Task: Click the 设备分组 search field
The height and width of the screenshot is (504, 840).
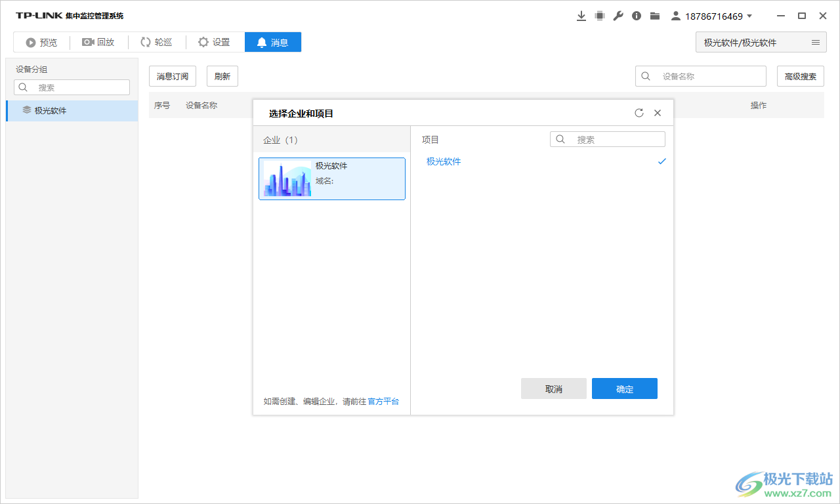Action: [72, 87]
